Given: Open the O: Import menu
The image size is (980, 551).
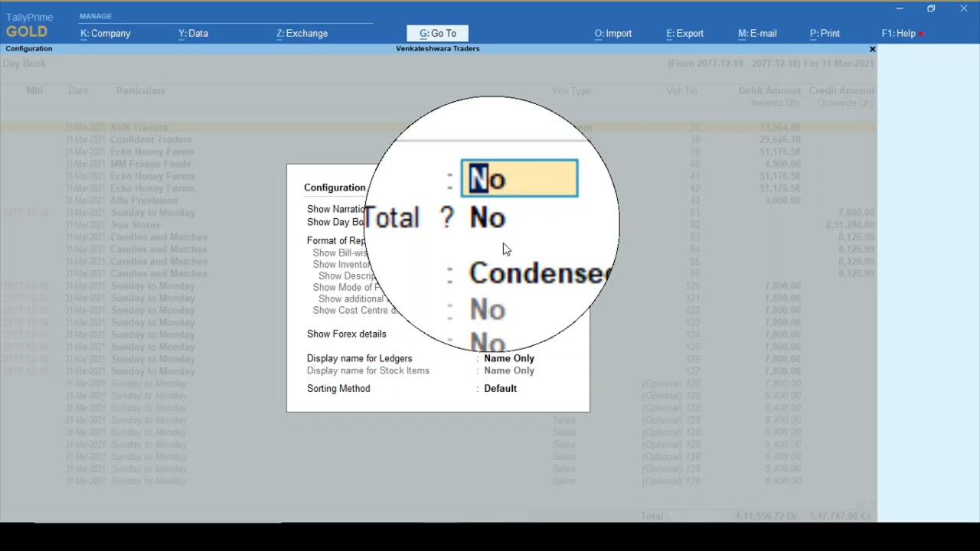Looking at the screenshot, I should [613, 34].
